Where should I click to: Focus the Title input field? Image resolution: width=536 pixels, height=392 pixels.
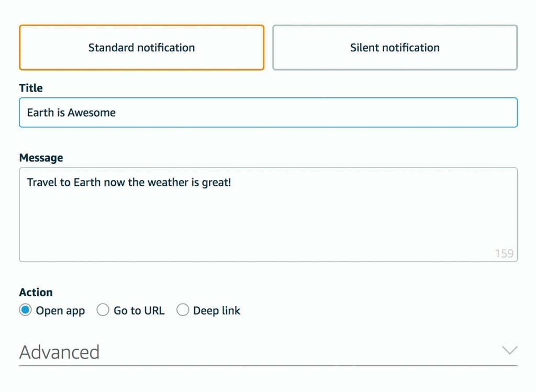tap(314, 113)
